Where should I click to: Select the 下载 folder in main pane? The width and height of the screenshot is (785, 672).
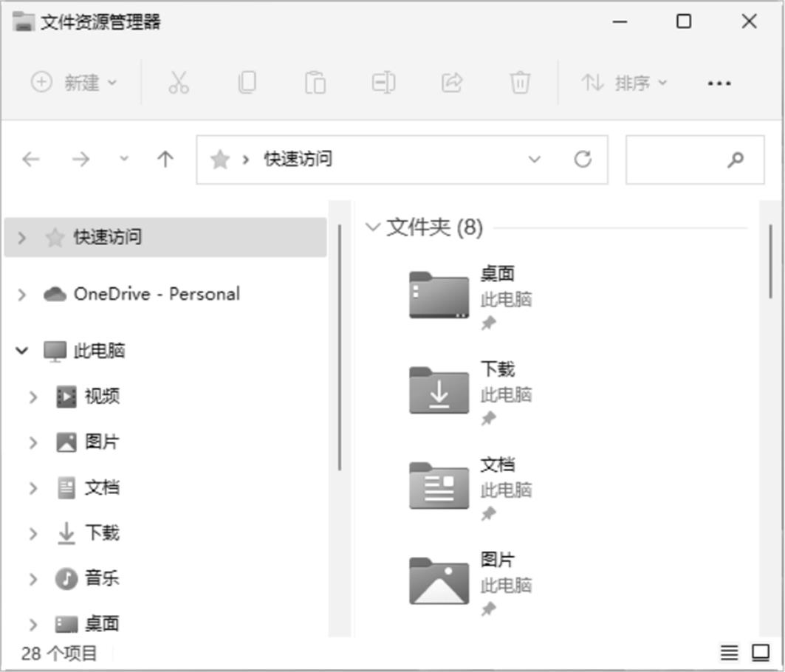[439, 391]
